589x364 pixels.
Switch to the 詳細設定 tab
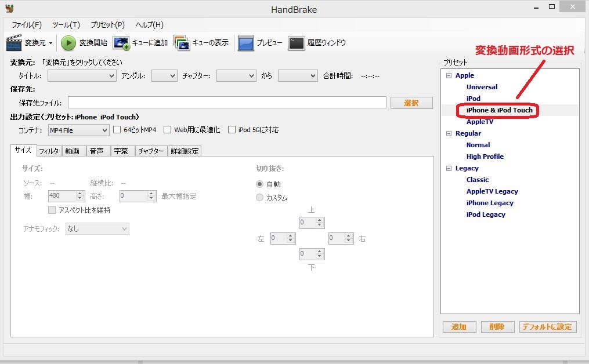185,151
